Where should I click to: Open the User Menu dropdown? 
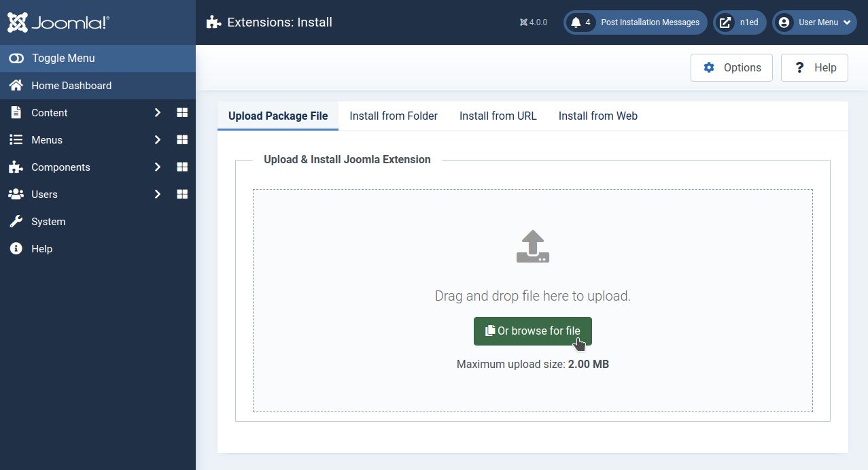[814, 22]
